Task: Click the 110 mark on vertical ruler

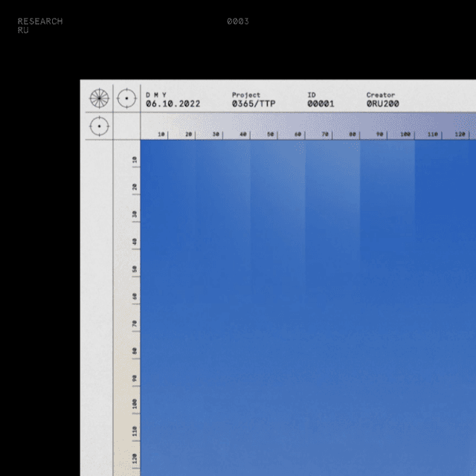Action: pyautogui.click(x=135, y=431)
